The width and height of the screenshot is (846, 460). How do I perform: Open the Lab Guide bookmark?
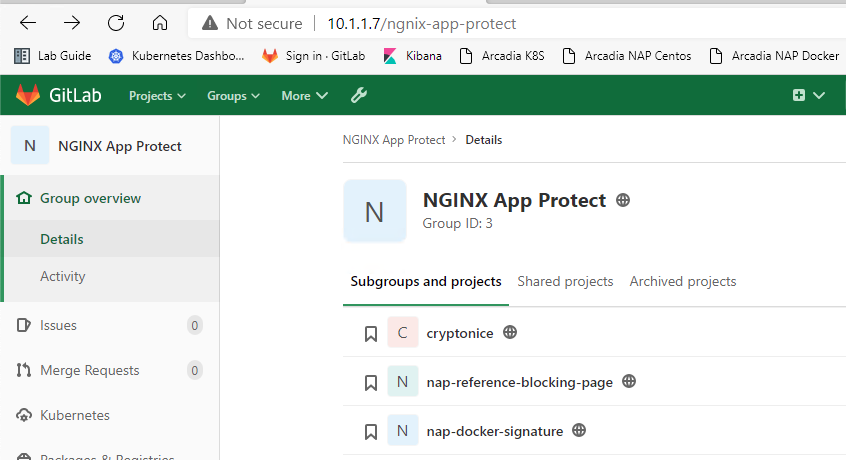[52, 56]
